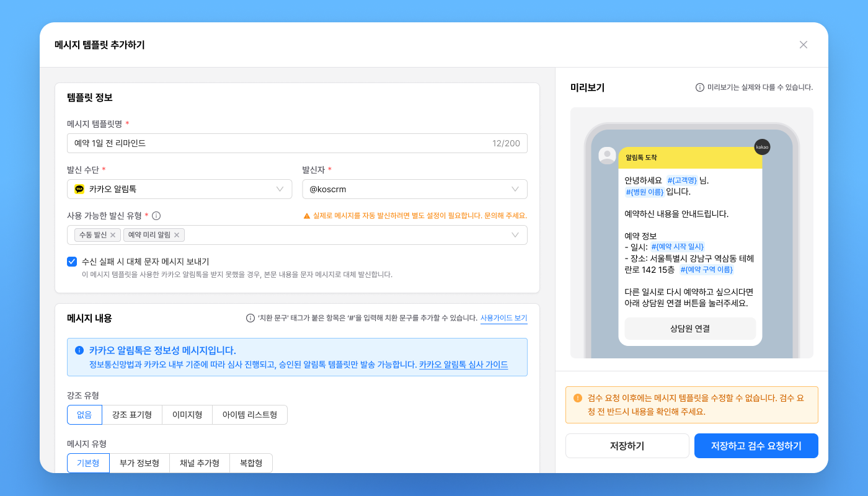
Task: Select 기본형 message type
Action: click(x=88, y=463)
